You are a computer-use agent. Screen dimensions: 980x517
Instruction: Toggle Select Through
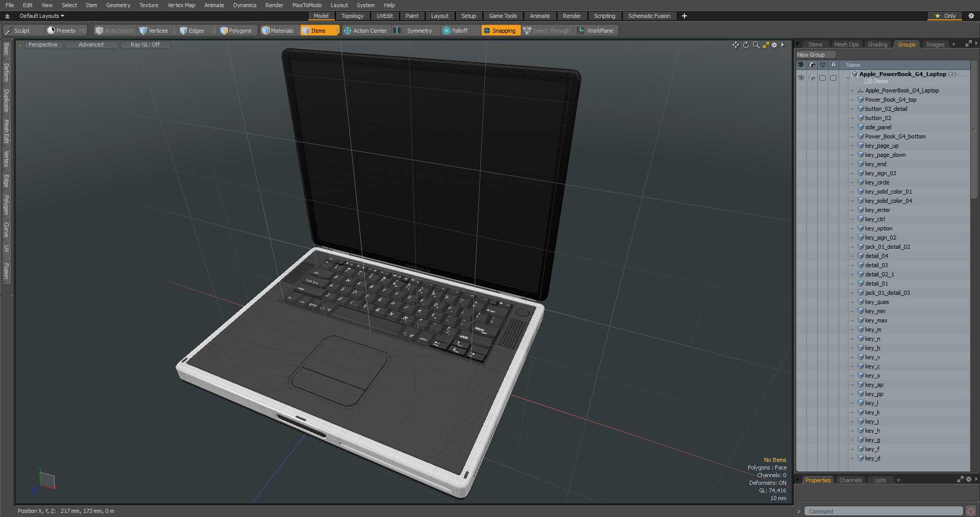(547, 31)
